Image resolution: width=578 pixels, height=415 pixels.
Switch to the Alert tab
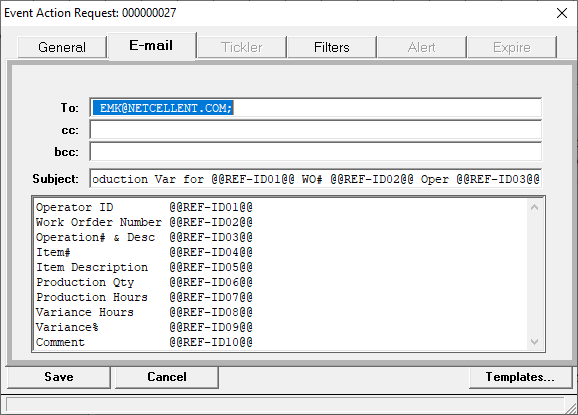422,47
